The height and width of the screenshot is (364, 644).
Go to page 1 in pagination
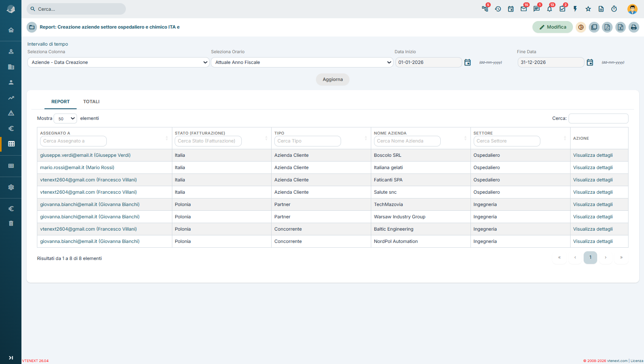pyautogui.click(x=590, y=257)
